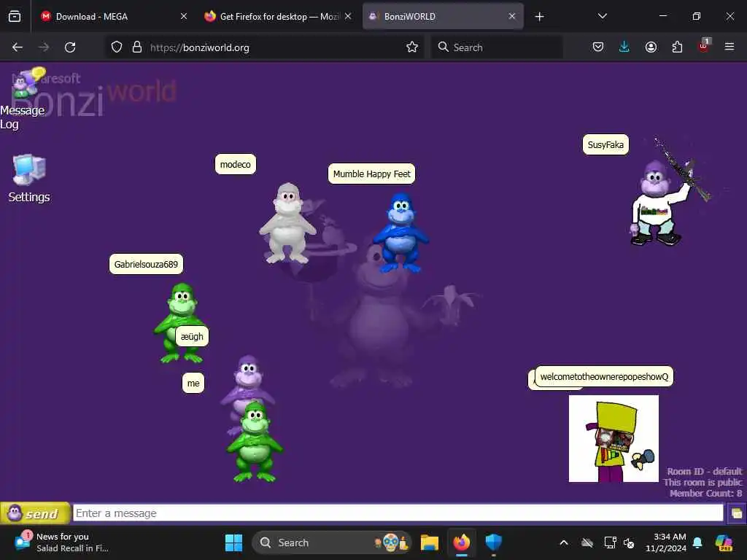Open the Extensions puzzle icon

[x=677, y=47]
